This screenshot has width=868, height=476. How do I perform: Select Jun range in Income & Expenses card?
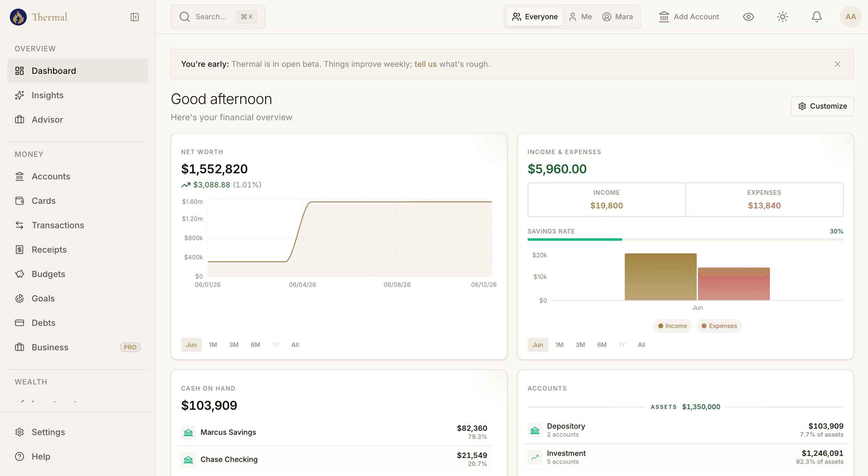click(x=538, y=345)
